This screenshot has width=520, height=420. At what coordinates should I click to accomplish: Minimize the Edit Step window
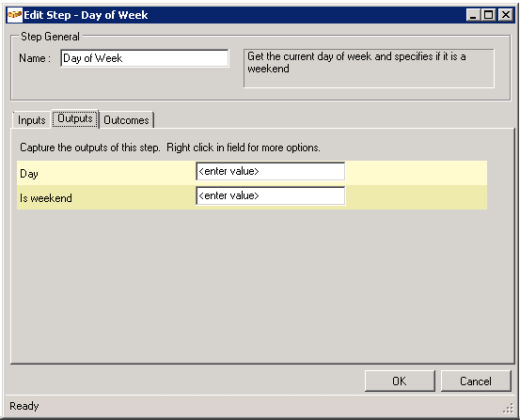click(473, 15)
